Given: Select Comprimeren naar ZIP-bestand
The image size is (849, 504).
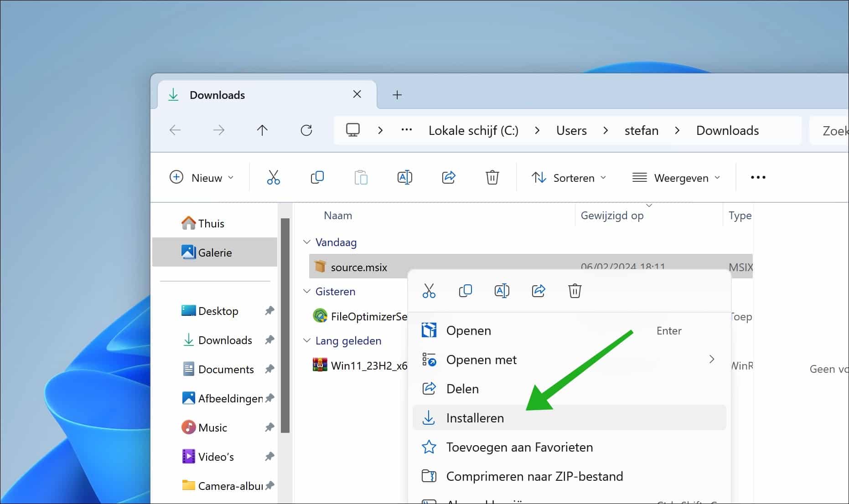Looking at the screenshot, I should coord(569,476).
